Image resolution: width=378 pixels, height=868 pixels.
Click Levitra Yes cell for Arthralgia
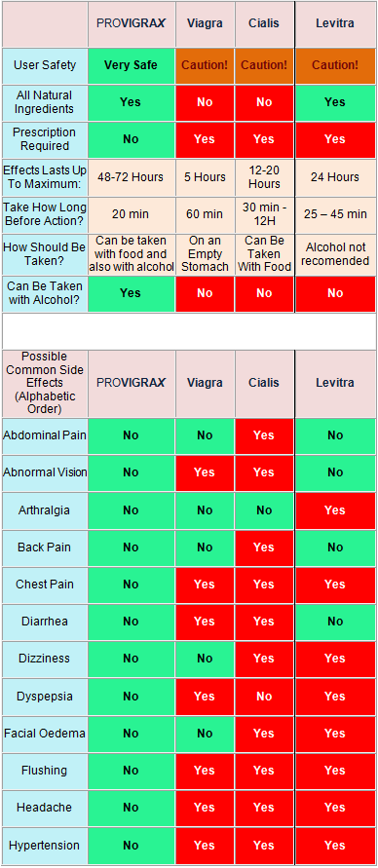[x=335, y=510]
